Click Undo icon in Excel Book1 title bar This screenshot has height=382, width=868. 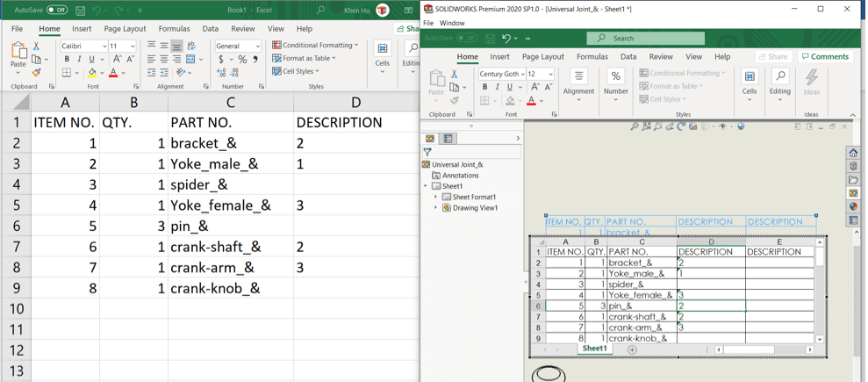tap(98, 11)
